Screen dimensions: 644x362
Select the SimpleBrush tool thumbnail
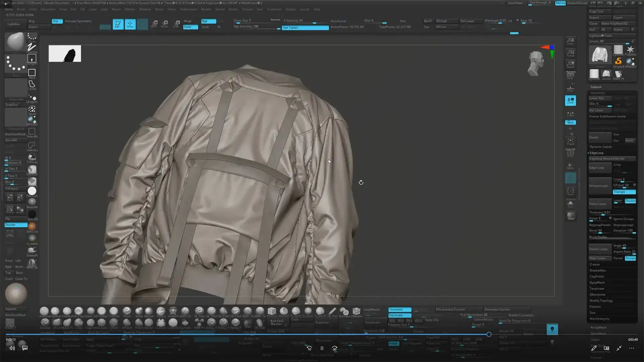[x=618, y=62]
